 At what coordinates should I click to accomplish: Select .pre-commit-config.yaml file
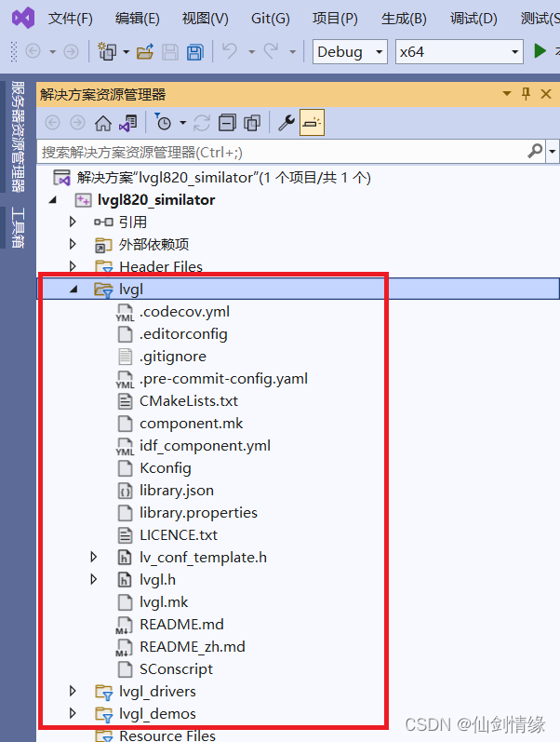[x=223, y=379]
